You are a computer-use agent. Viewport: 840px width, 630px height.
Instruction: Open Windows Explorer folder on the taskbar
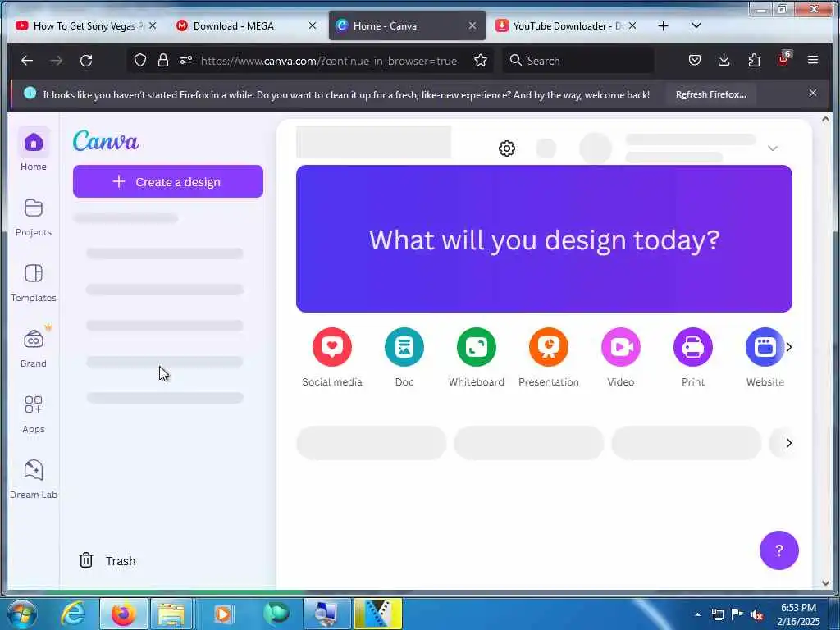171,614
